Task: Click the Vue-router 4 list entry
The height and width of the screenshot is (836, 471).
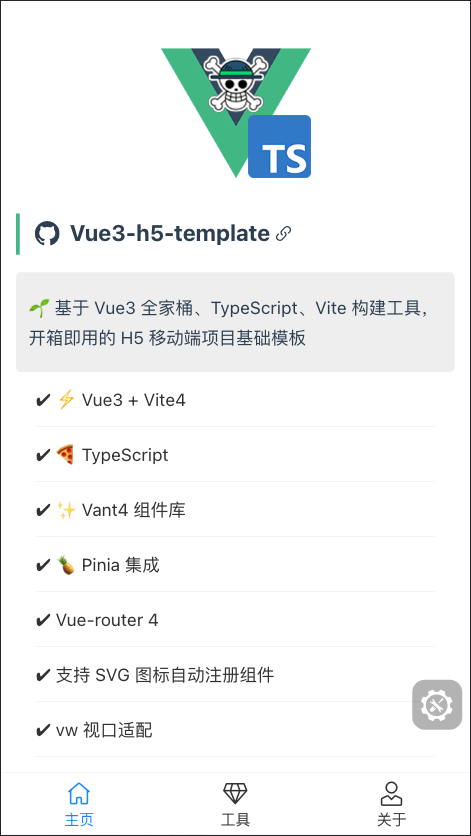Action: coord(235,620)
